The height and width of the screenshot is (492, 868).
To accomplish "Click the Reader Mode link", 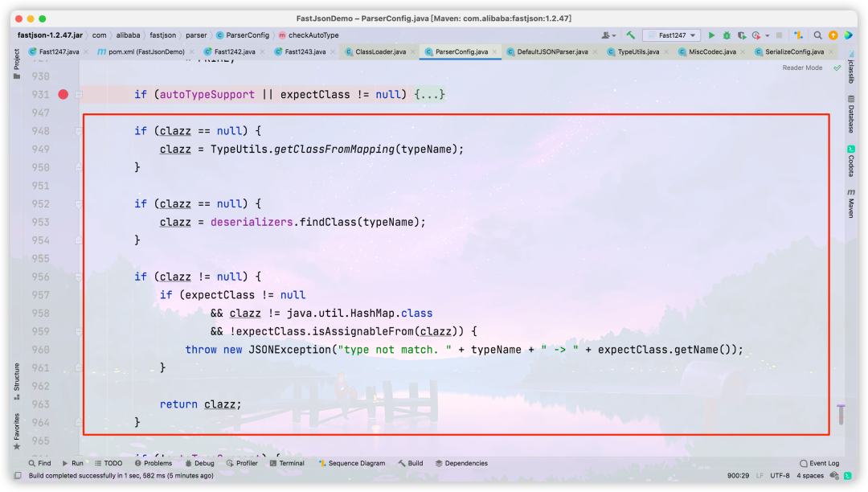I will coord(802,68).
